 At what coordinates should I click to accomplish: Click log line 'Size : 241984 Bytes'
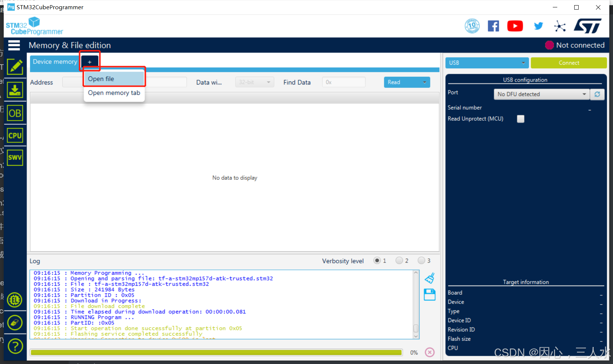coord(103,289)
